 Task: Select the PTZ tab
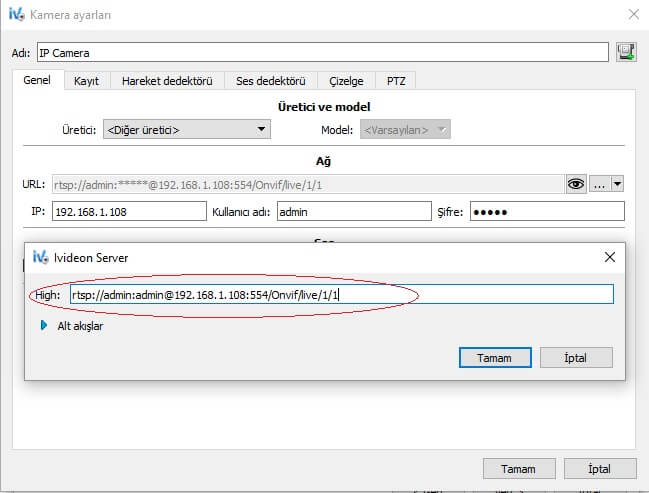(x=396, y=81)
